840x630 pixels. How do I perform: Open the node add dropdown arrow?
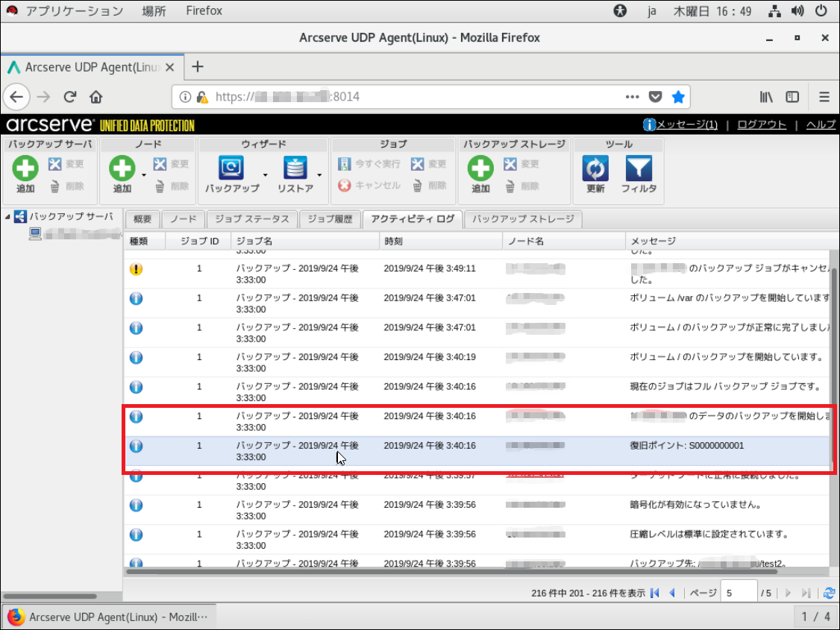click(x=143, y=175)
